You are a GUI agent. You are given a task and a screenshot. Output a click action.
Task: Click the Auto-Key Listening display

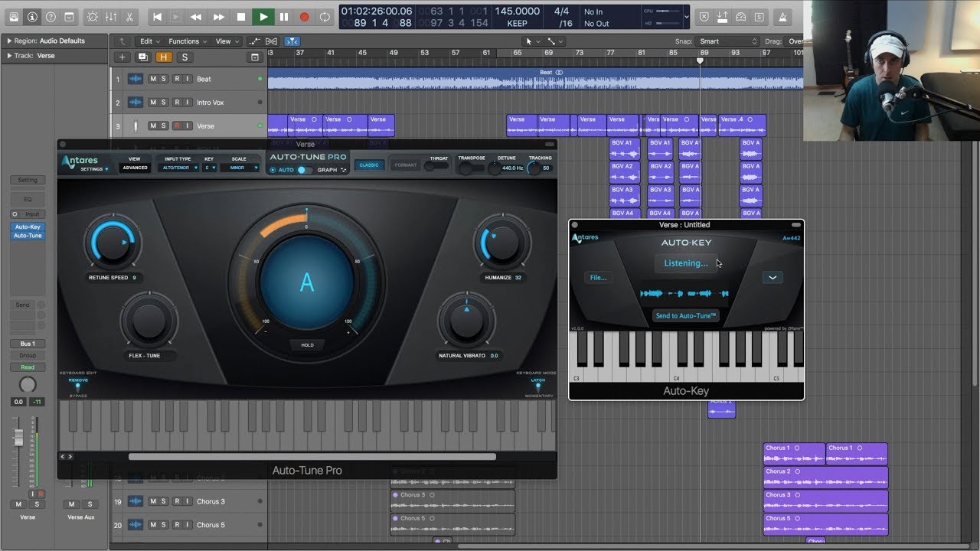pos(686,263)
